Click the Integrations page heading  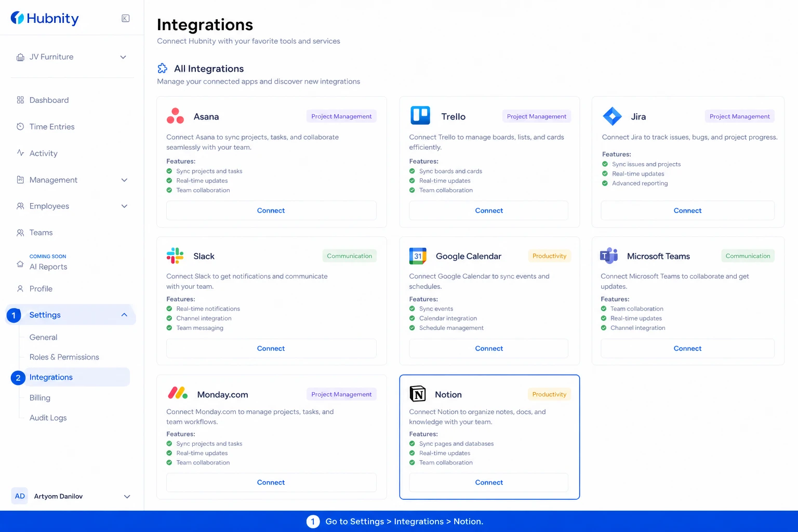point(205,24)
